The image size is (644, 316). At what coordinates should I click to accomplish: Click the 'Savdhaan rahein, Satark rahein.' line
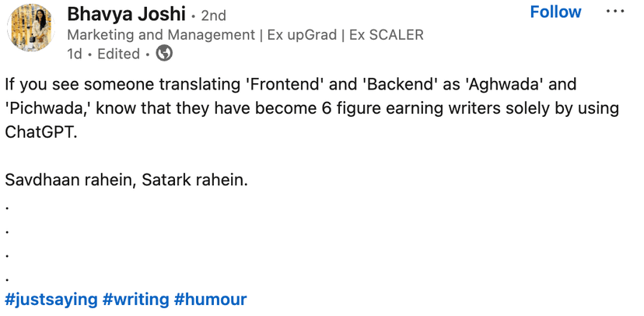126,179
